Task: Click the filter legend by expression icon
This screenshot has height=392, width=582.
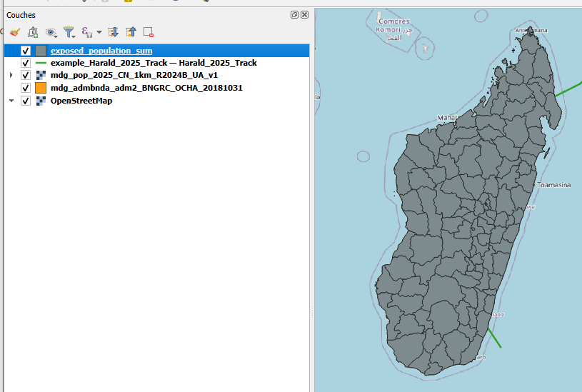Action: [86, 32]
